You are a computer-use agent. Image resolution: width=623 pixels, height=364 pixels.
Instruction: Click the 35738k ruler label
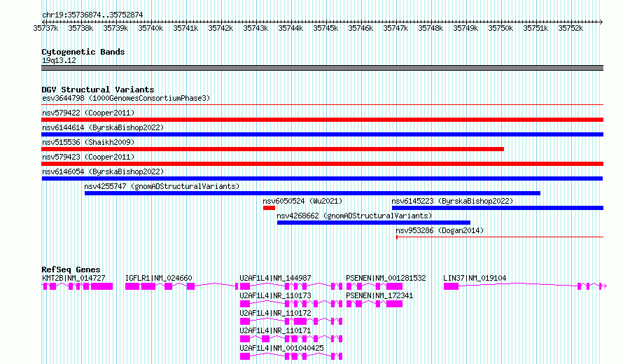[x=80, y=28]
